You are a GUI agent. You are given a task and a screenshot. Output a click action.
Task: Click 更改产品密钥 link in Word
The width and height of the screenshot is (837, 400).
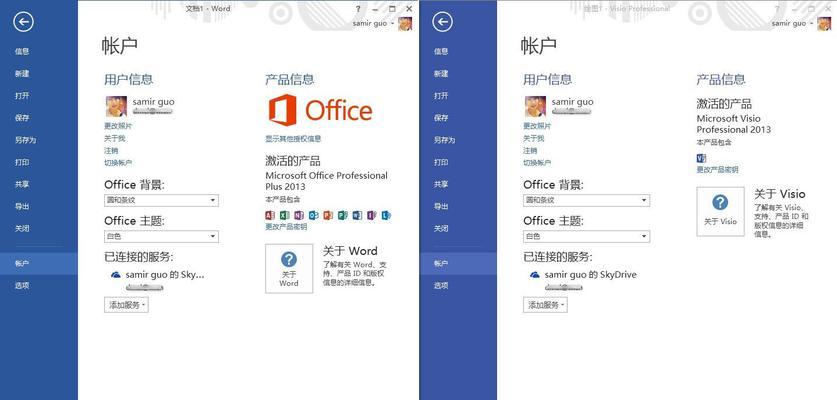[x=286, y=226]
